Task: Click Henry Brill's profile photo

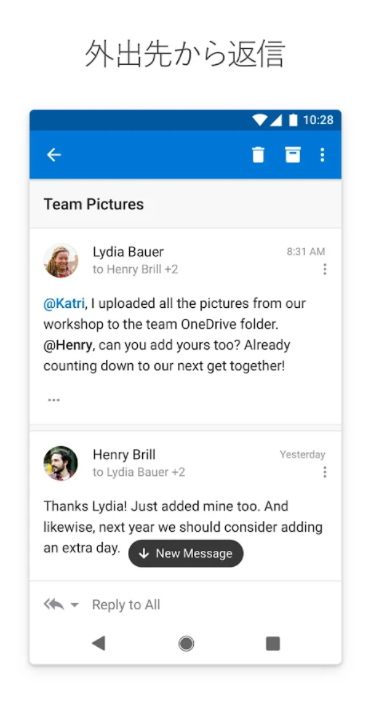Action: tap(61, 463)
